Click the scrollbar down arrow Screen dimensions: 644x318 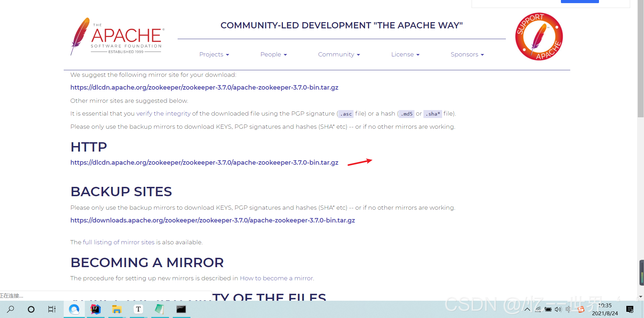pyautogui.click(x=641, y=297)
